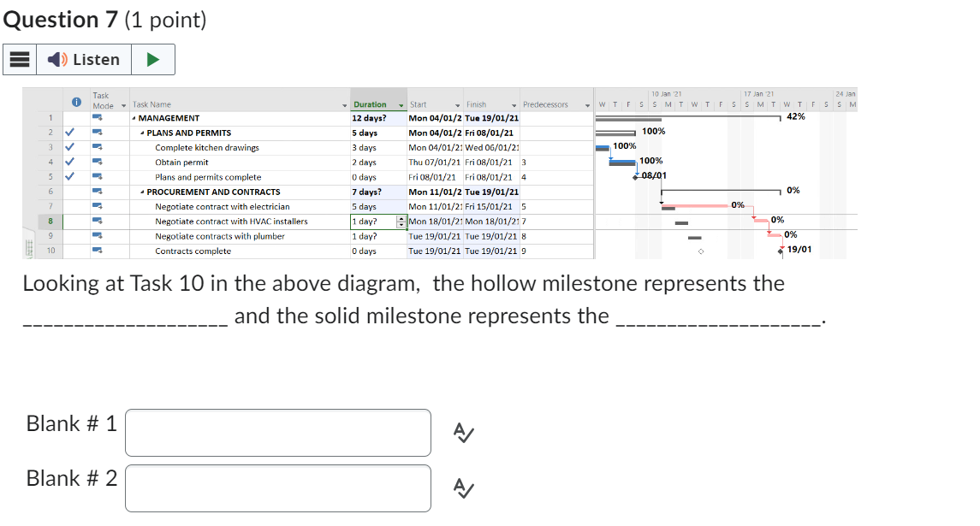Click the Listen button
This screenshot has width=980, height=526.
click(x=84, y=60)
